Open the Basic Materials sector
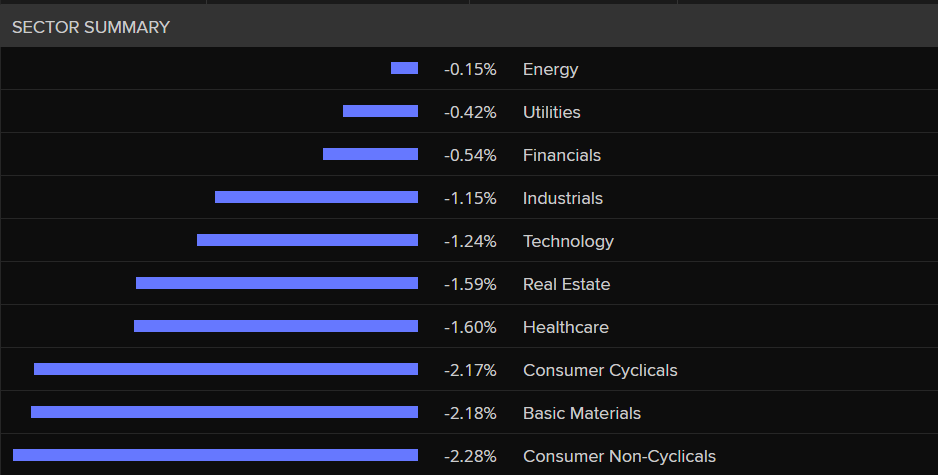This screenshot has width=938, height=475. click(x=582, y=413)
